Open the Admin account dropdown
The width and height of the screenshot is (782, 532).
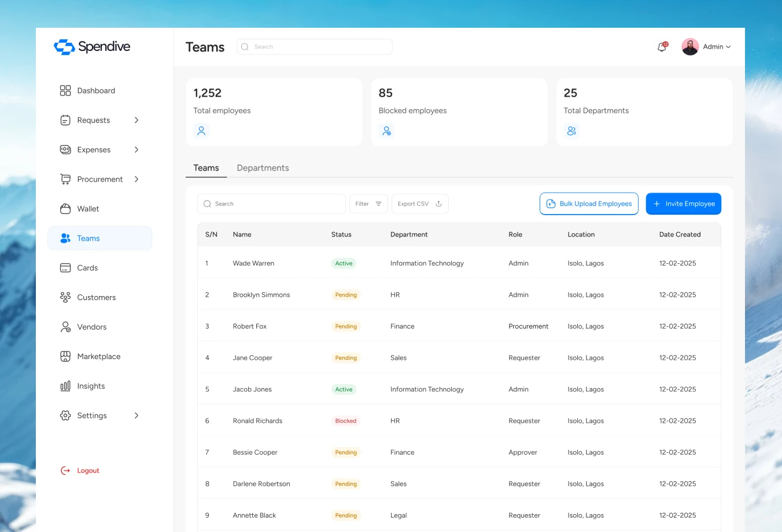(706, 47)
